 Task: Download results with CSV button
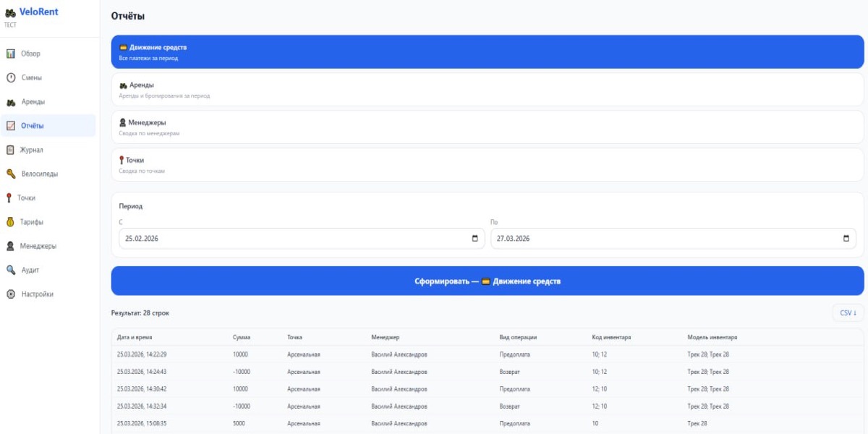click(x=848, y=313)
